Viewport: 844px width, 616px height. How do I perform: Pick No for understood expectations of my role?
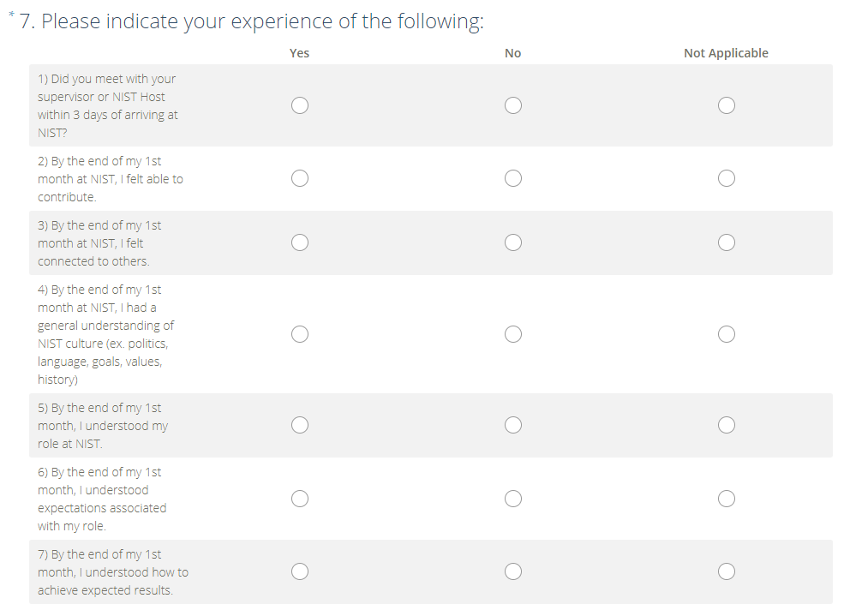pos(513,499)
